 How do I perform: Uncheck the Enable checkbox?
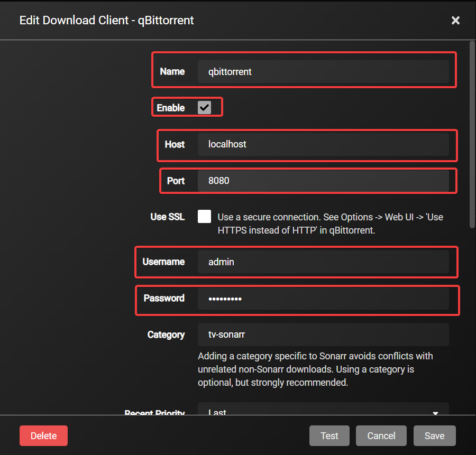tap(204, 107)
